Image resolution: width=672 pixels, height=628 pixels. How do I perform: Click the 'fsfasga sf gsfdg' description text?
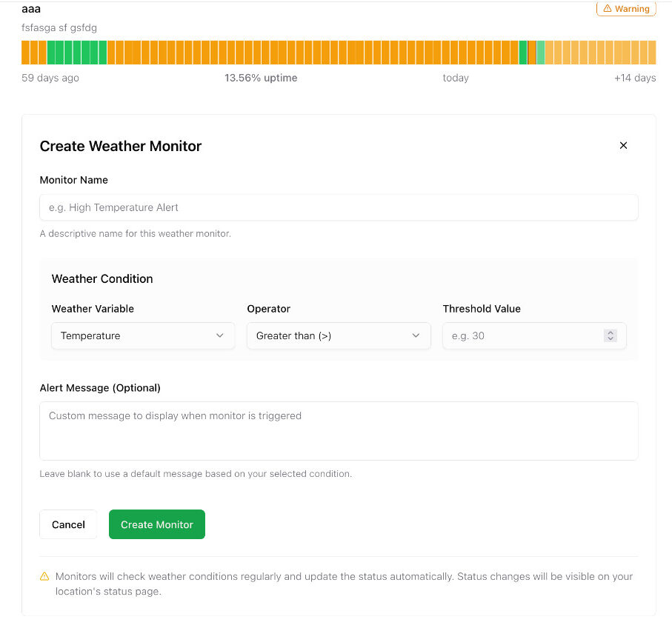pos(59,28)
